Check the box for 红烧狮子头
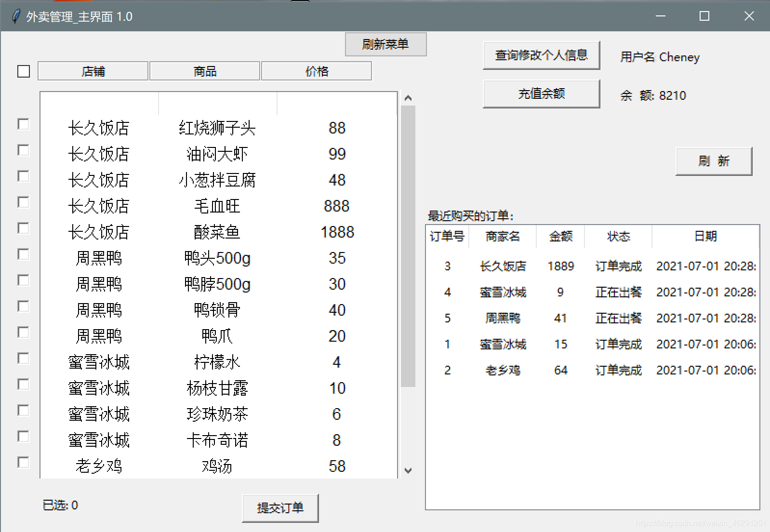The width and height of the screenshot is (770, 532). tap(23, 124)
